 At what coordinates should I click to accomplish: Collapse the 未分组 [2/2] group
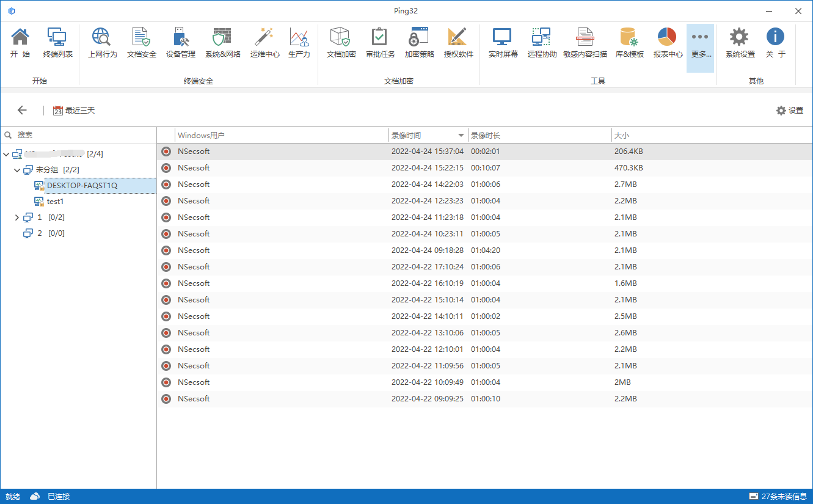17,170
